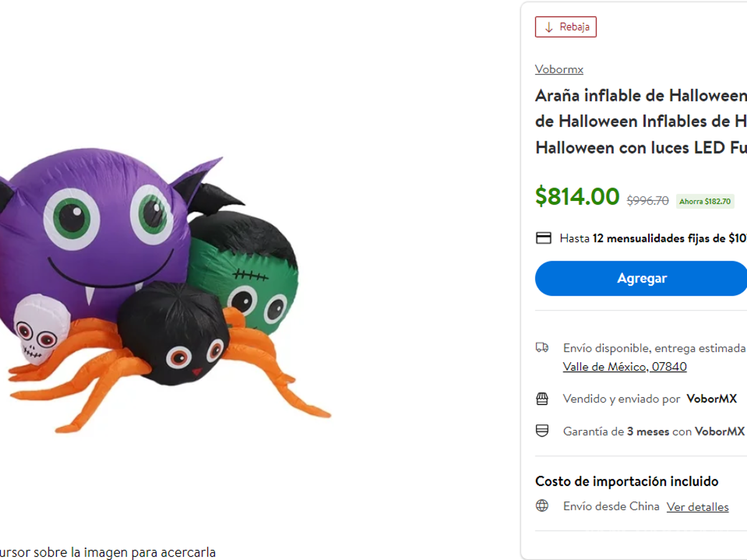Click the globe icon near 'Envío desde China'
The width and height of the screenshot is (747, 560).
[x=542, y=506]
